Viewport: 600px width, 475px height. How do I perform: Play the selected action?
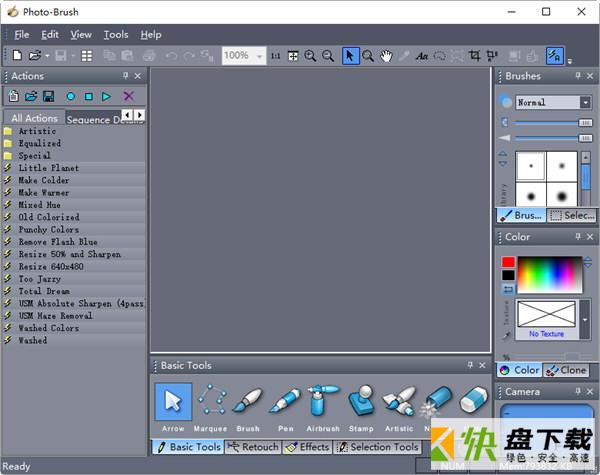pyautogui.click(x=106, y=96)
